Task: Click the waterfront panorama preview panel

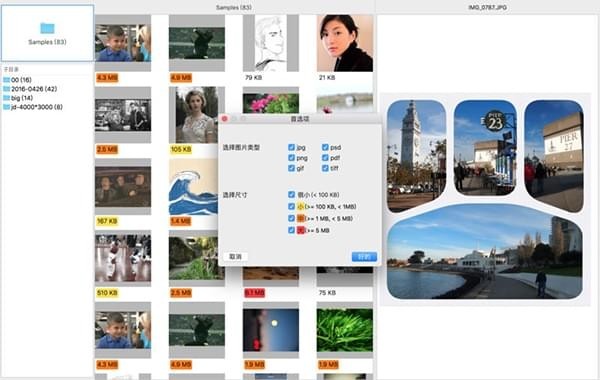Action: click(x=485, y=251)
